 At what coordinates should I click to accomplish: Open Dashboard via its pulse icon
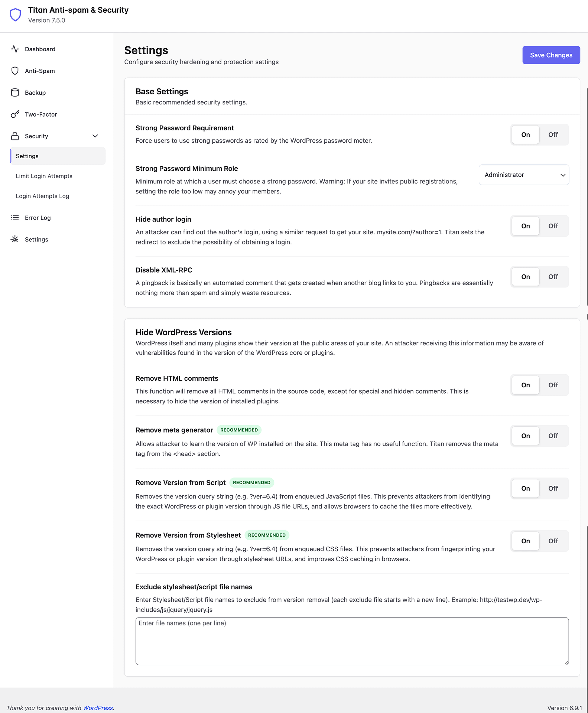tap(15, 49)
